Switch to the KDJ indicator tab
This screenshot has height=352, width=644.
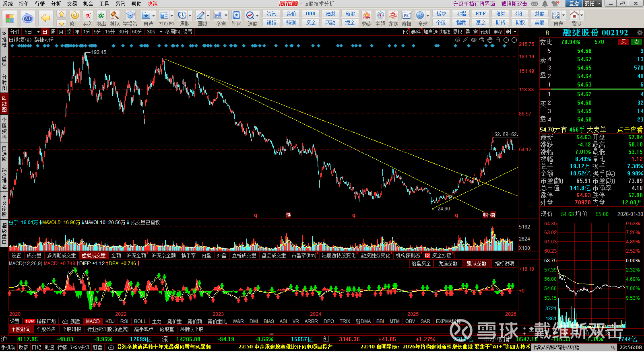(110, 321)
